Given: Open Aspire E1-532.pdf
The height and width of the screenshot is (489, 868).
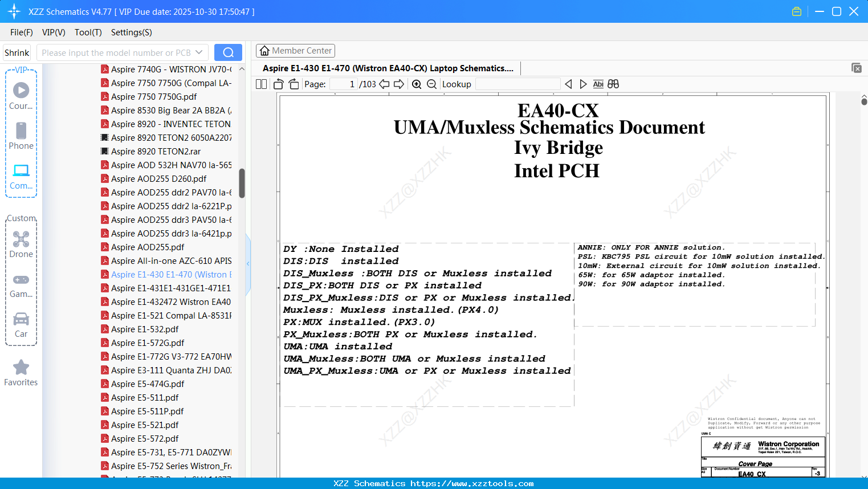Looking at the screenshot, I should (x=140, y=329).
